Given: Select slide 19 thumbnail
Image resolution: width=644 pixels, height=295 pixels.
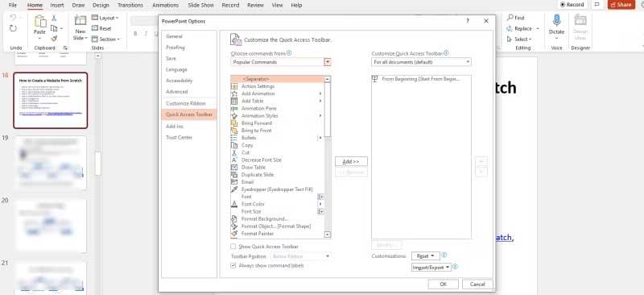Looking at the screenshot, I should coord(51,163).
